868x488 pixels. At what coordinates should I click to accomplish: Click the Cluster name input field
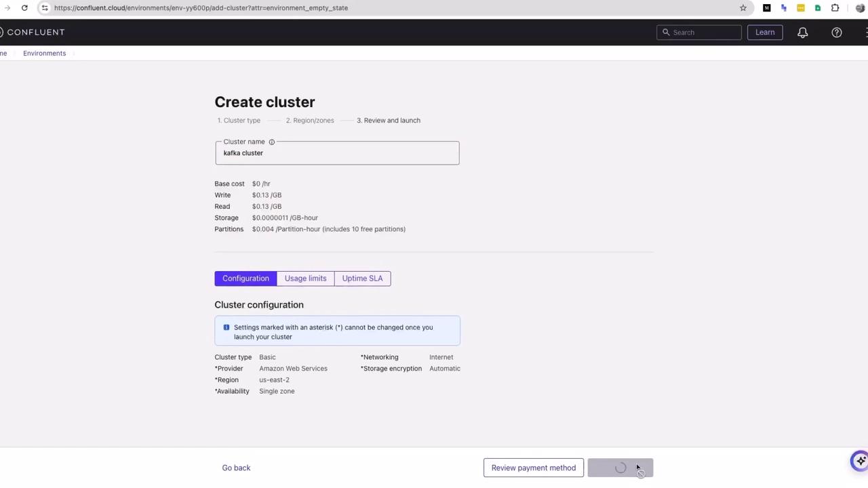coord(337,153)
